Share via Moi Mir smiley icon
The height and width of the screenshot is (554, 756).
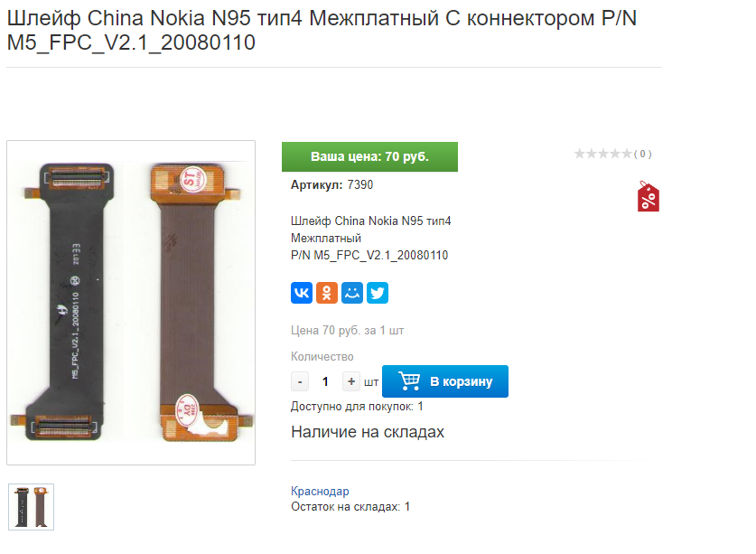(352, 293)
